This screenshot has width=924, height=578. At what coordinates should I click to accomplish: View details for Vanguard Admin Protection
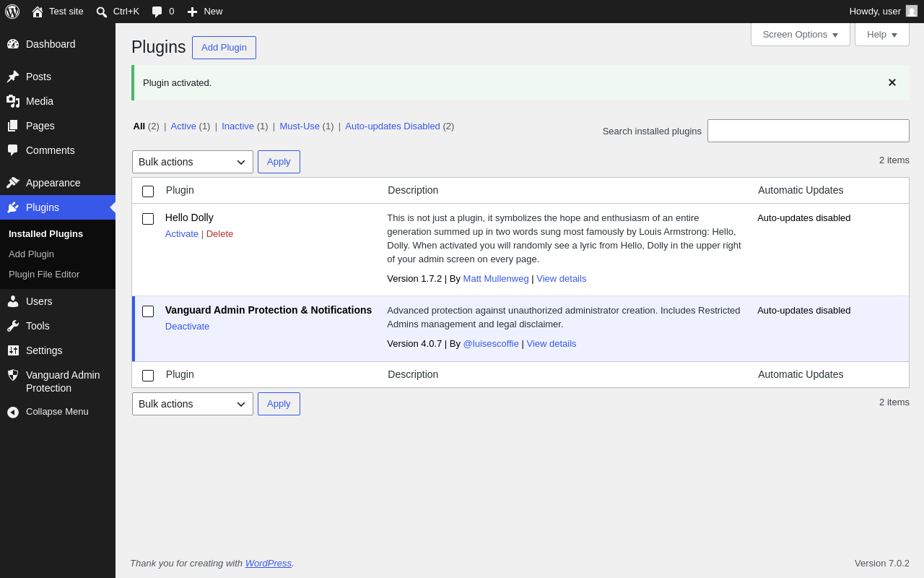coord(552,344)
